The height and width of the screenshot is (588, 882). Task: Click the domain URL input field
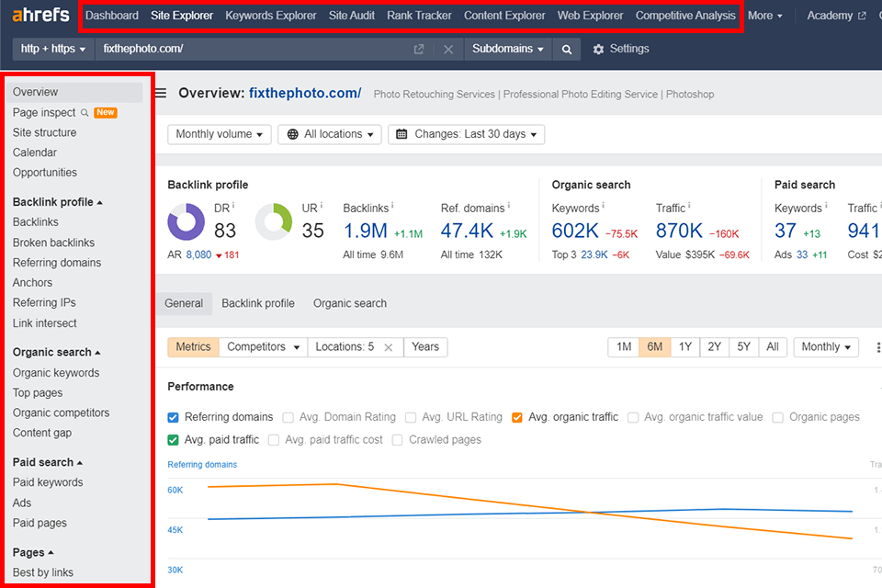pyautogui.click(x=248, y=50)
